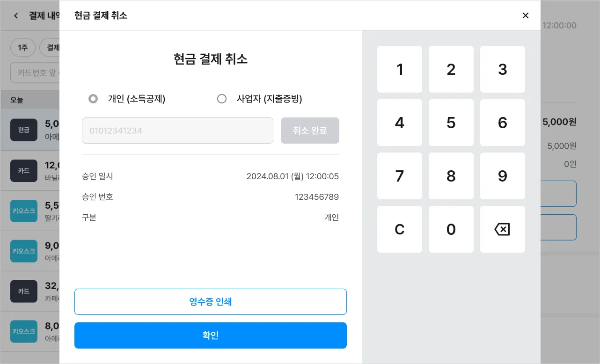
Task: Tap number 3 on the keypad
Action: click(x=503, y=69)
